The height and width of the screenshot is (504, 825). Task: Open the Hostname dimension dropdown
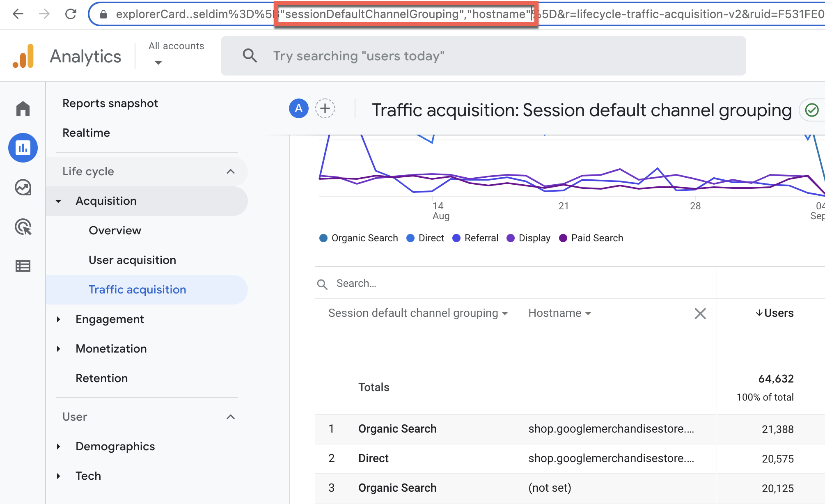coord(560,313)
